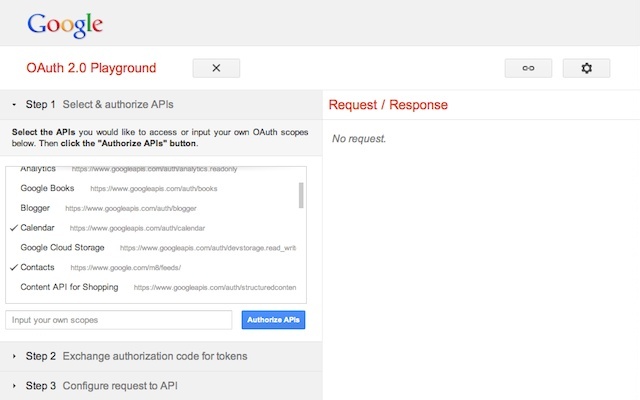Click the Step 1 Select & authorize APIs header
Screen dimensions: 640x400
pyautogui.click(x=161, y=104)
